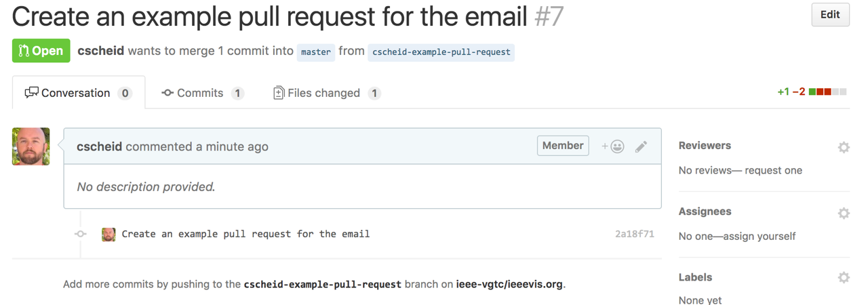The image size is (868, 305).
Task: Click the Edit title button
Action: click(x=830, y=15)
